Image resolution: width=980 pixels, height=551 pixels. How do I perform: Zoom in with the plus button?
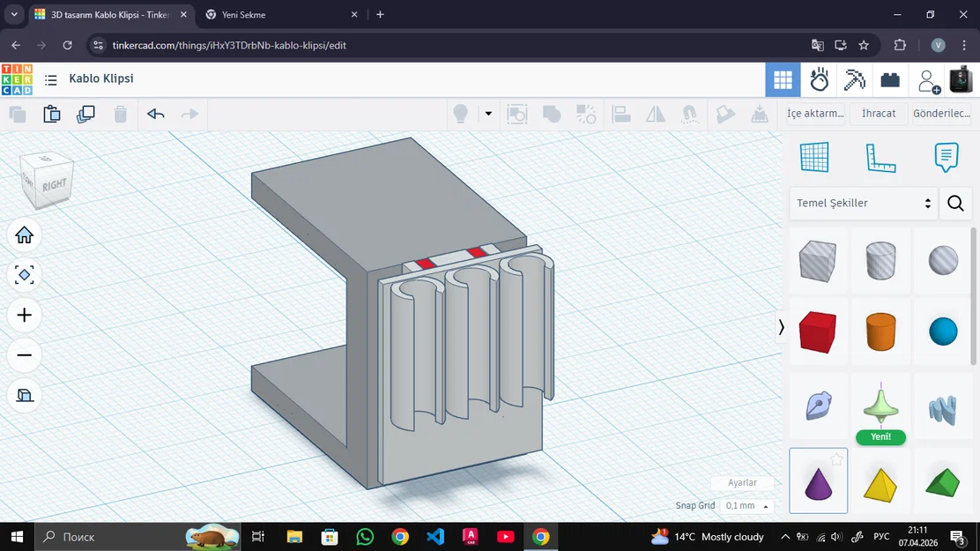coord(25,316)
